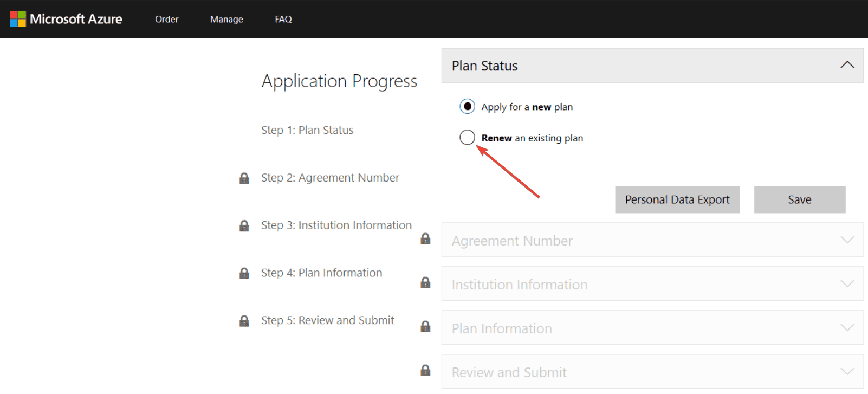Click the Personal Data Export button
Screen dimensions: 868x394
coord(677,199)
